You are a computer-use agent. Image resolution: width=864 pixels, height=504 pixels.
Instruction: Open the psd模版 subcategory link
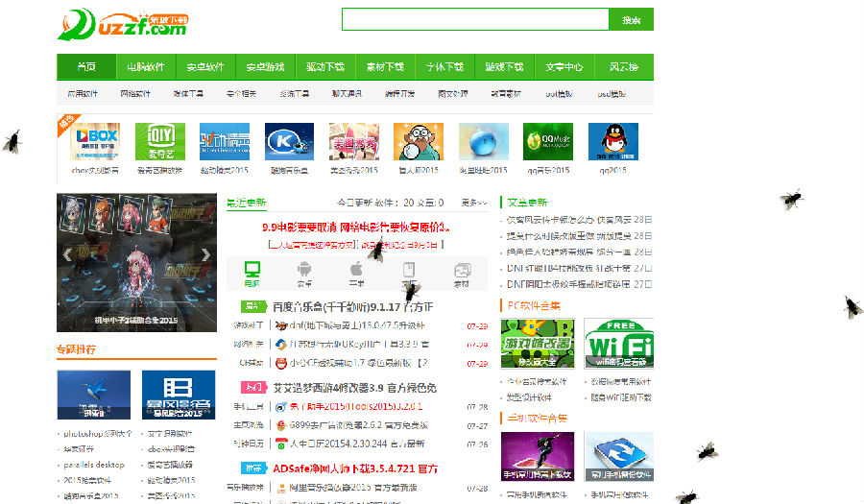612,94
